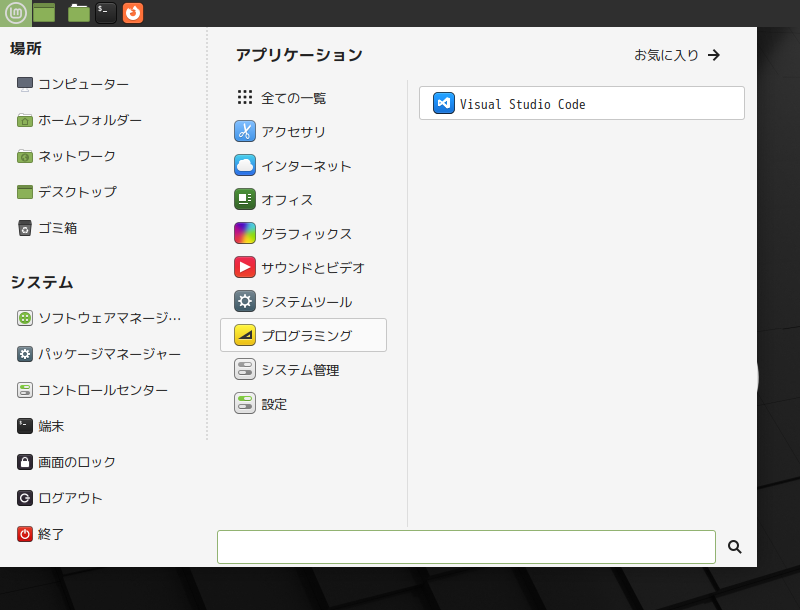Click the ソフトウェアマネージ… label
800x610 pixels.
click(110, 318)
